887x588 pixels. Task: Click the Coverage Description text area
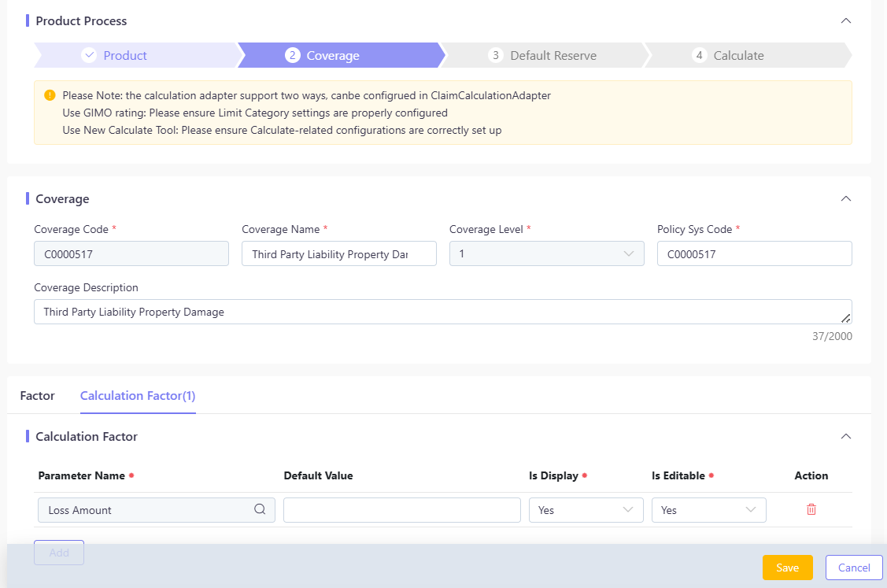point(443,312)
